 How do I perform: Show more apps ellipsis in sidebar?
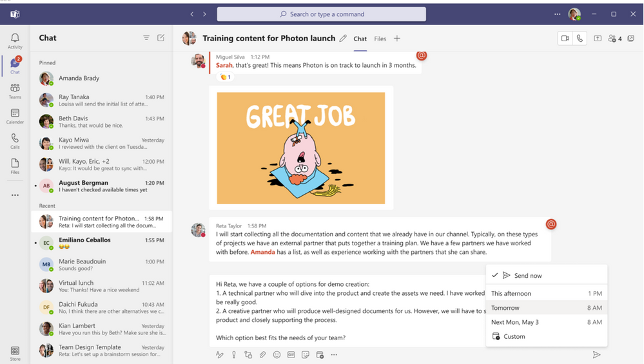click(x=15, y=195)
